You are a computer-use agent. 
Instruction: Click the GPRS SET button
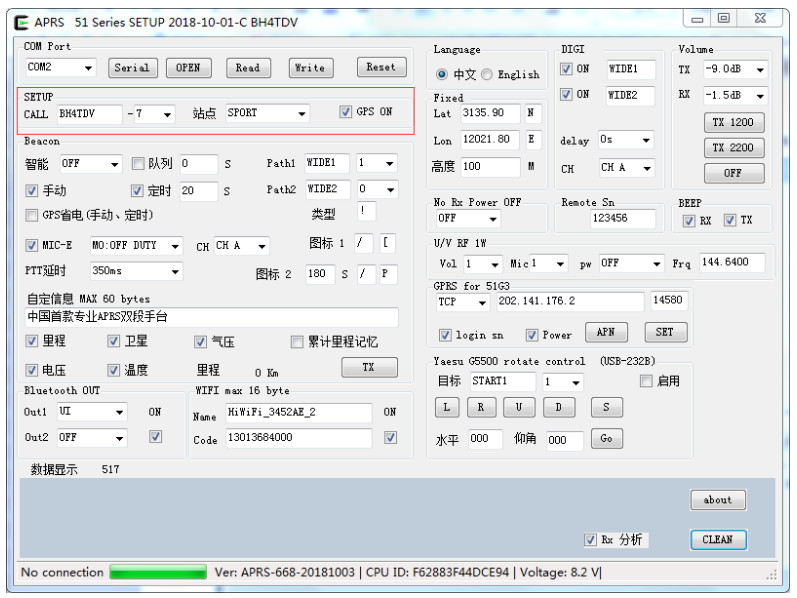666,333
